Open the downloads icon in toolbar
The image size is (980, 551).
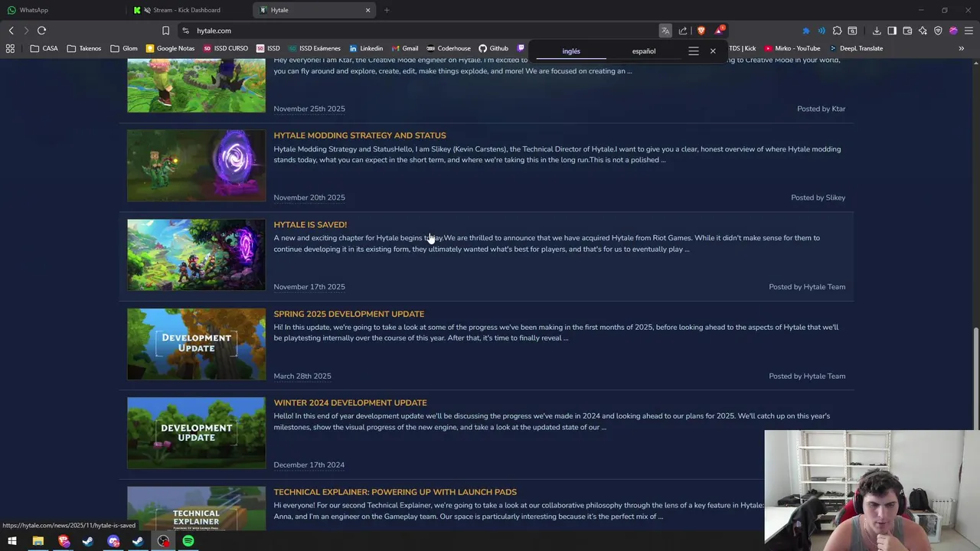[x=877, y=31]
